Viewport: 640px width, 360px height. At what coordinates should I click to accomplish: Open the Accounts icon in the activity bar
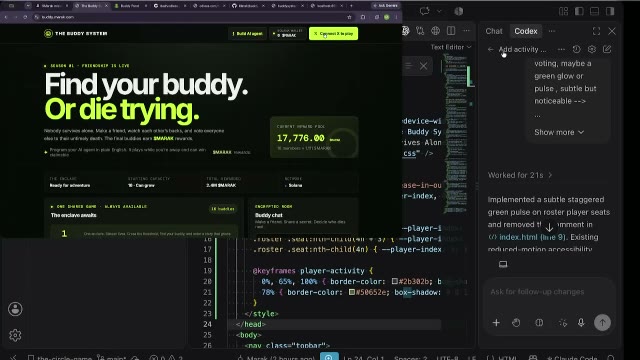(15, 309)
